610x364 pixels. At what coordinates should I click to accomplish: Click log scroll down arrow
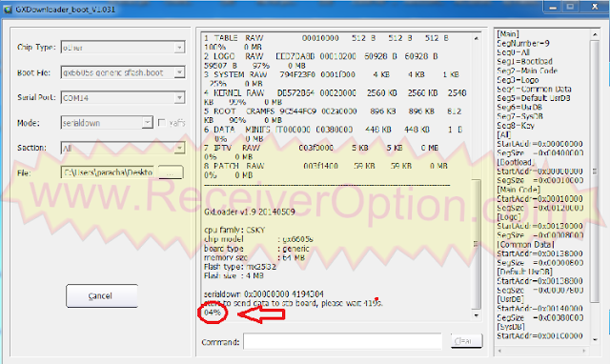[477, 315]
